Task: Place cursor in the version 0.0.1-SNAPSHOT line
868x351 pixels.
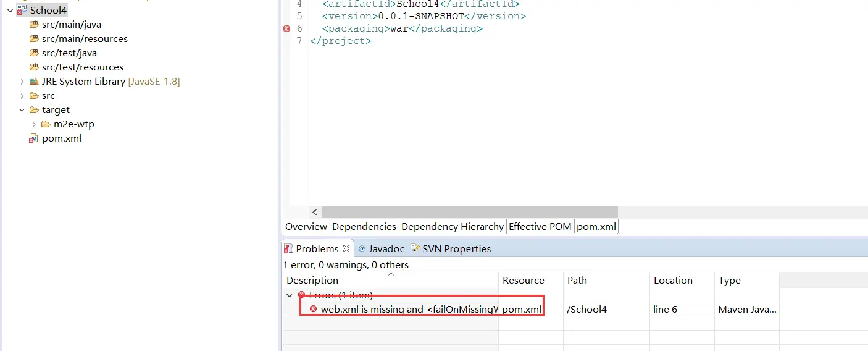Action: pos(424,16)
